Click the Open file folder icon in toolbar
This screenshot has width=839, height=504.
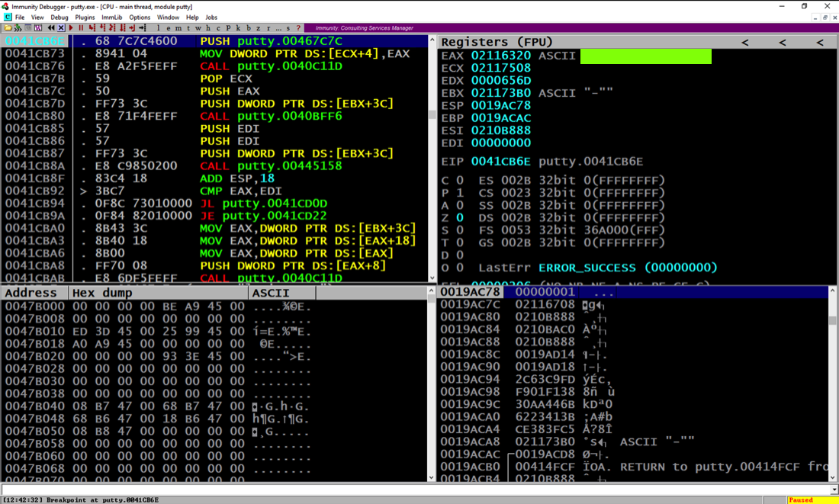8,28
